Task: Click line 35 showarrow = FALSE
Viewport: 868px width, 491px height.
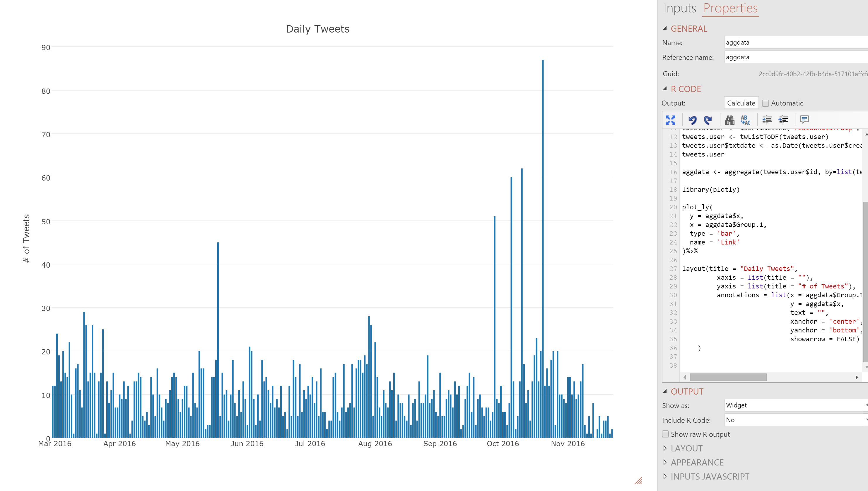Action: pyautogui.click(x=825, y=339)
